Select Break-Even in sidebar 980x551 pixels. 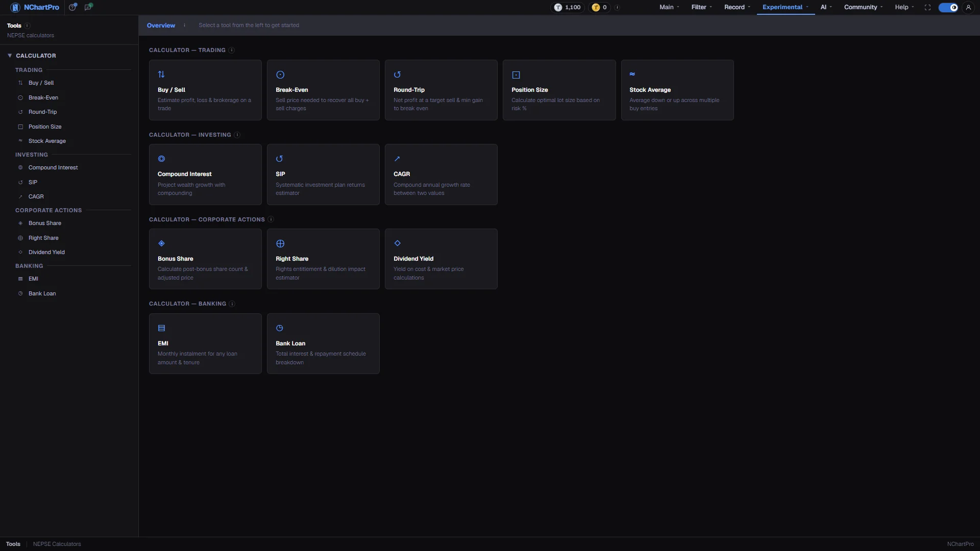point(69,97)
